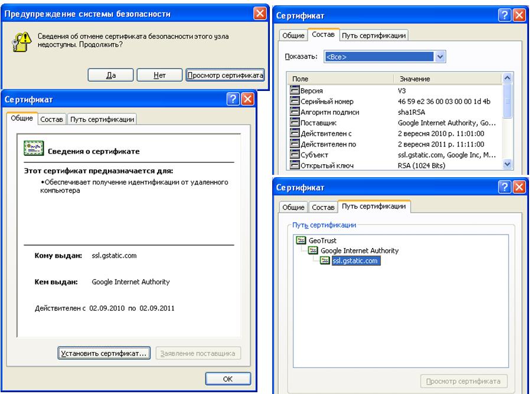Viewport: 532px width, 394px height.
Task: Click the Версия field icon in the list
Action: point(295,90)
